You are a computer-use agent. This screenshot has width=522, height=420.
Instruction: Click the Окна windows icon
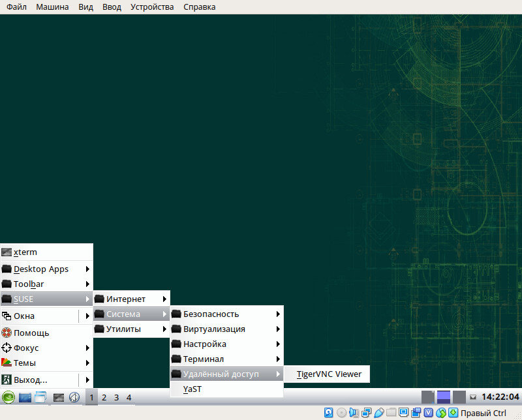[7, 316]
